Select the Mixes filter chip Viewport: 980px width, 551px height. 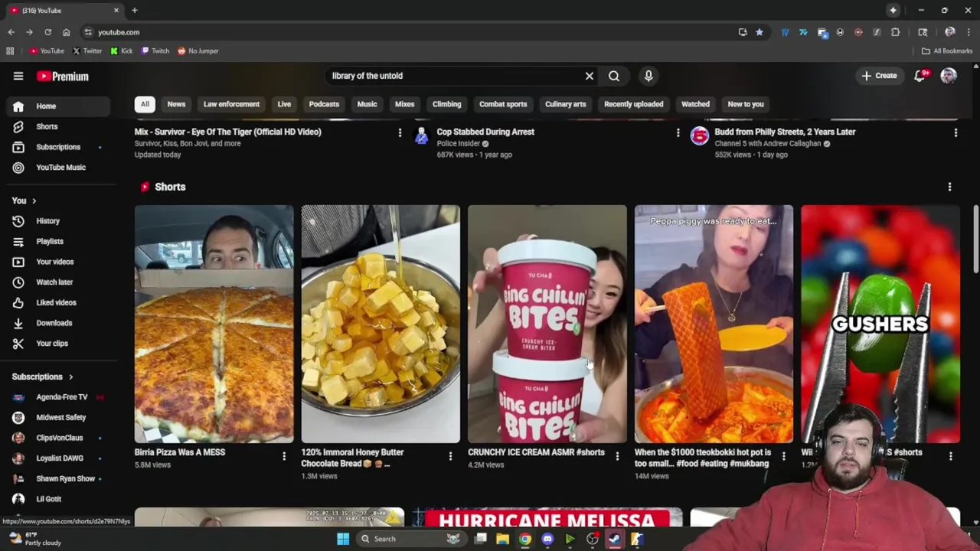404,104
